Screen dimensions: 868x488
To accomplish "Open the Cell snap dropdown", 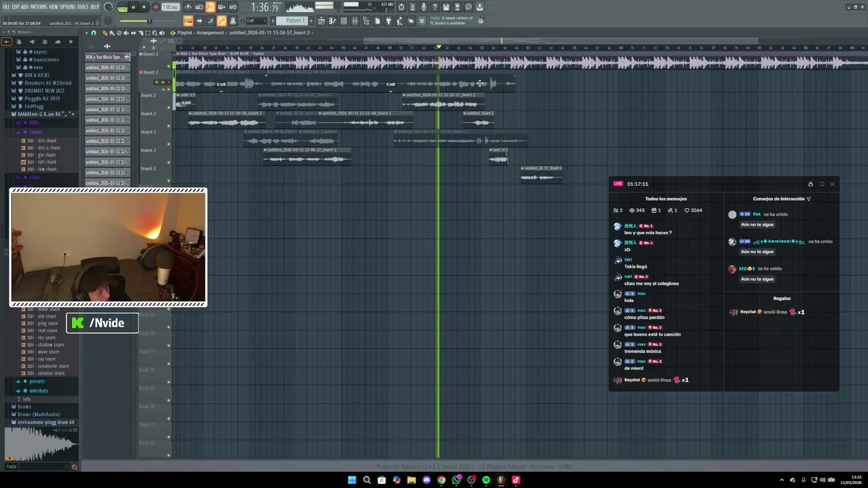I will pyautogui.click(x=255, y=21).
